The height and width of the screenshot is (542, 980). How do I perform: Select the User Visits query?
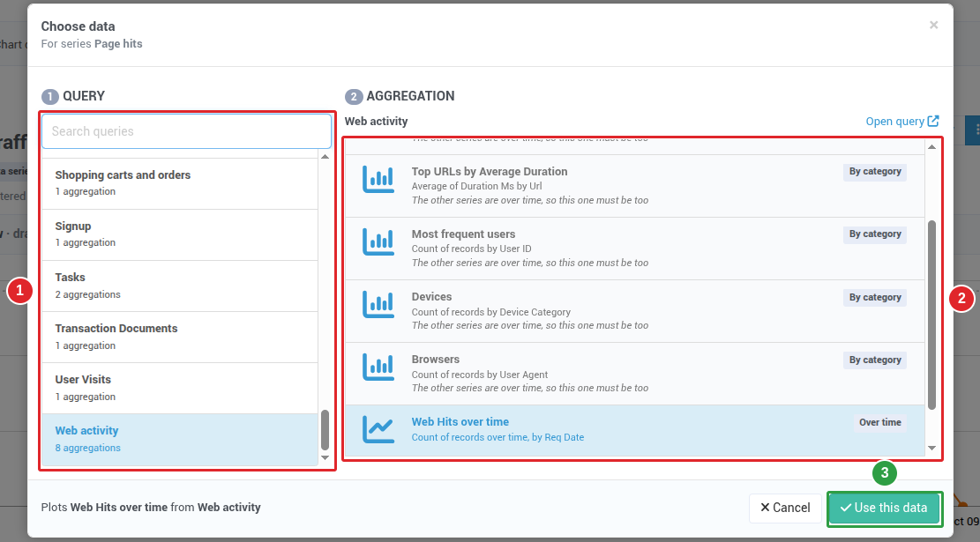(x=180, y=389)
